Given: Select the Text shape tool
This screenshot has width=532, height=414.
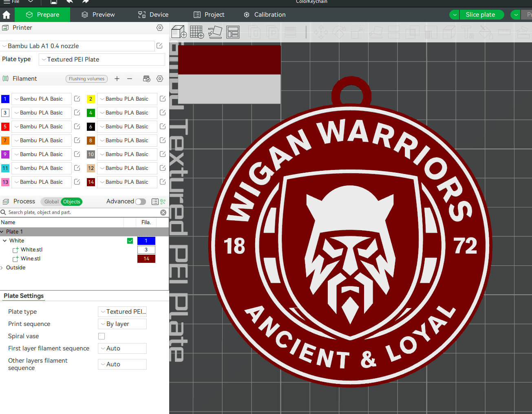Looking at the screenshot, I should (467, 32).
